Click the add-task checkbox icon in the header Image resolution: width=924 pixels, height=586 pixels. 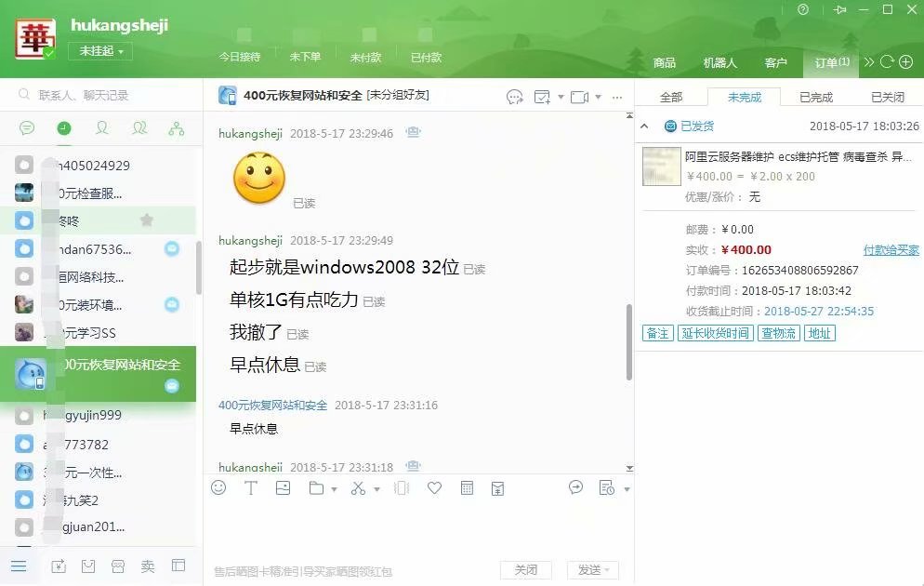click(542, 97)
